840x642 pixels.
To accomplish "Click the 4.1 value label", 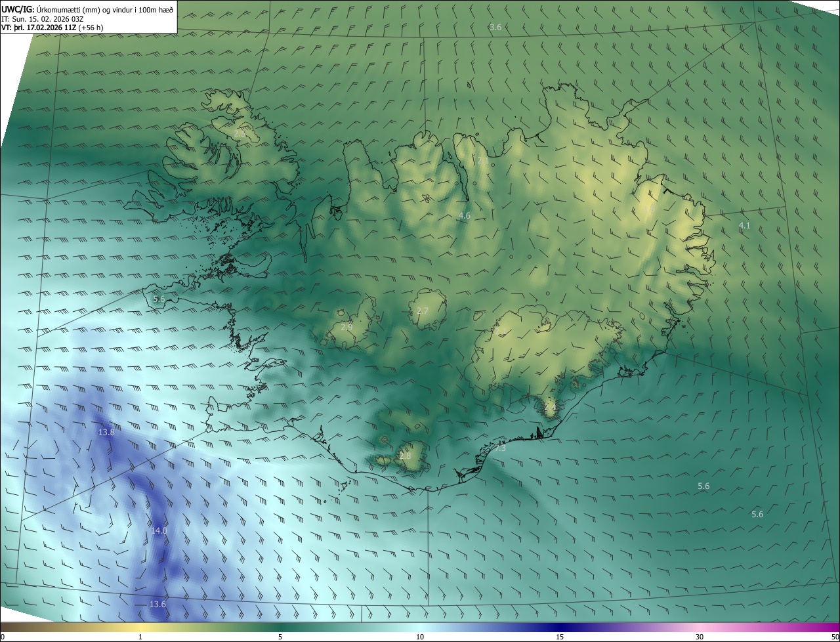I will (x=744, y=225).
